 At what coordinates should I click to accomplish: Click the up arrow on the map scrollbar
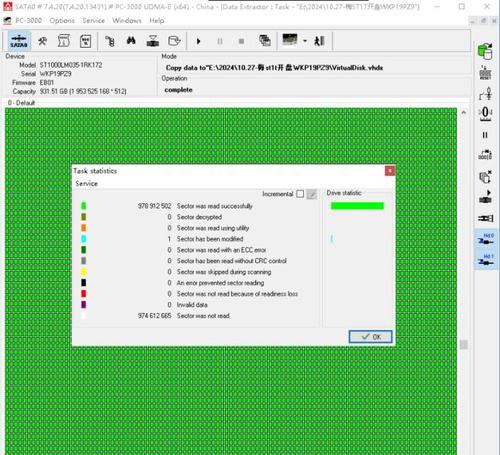point(463,113)
